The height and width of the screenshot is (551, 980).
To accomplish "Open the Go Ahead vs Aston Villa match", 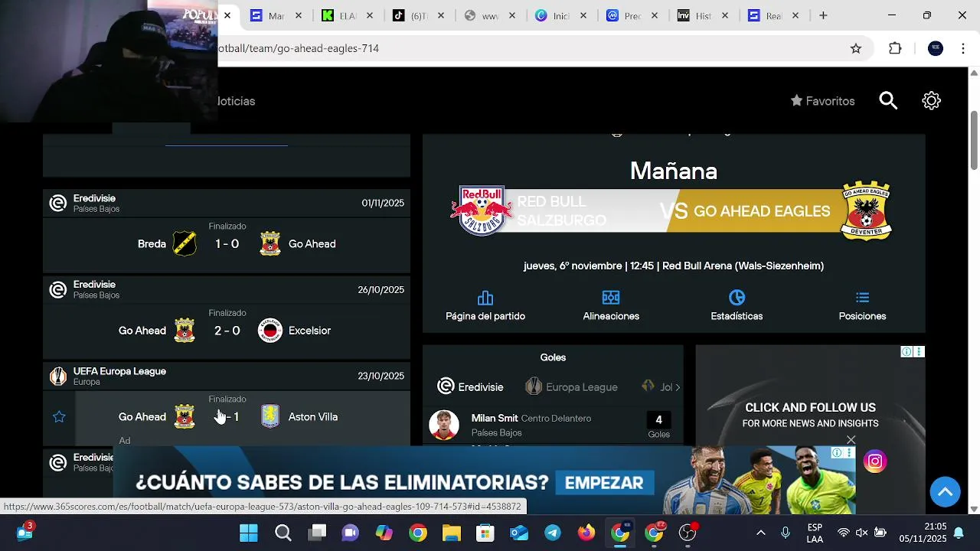I will point(227,418).
